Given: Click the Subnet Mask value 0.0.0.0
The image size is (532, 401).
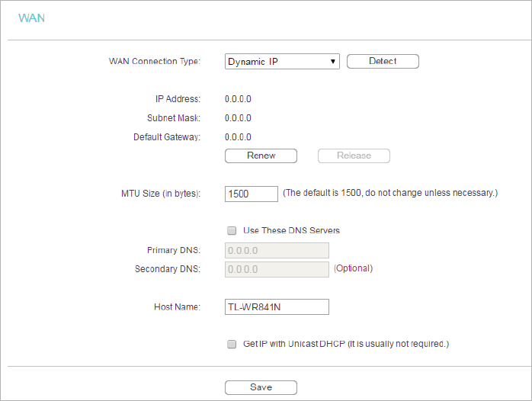Looking at the screenshot, I should pos(238,118).
